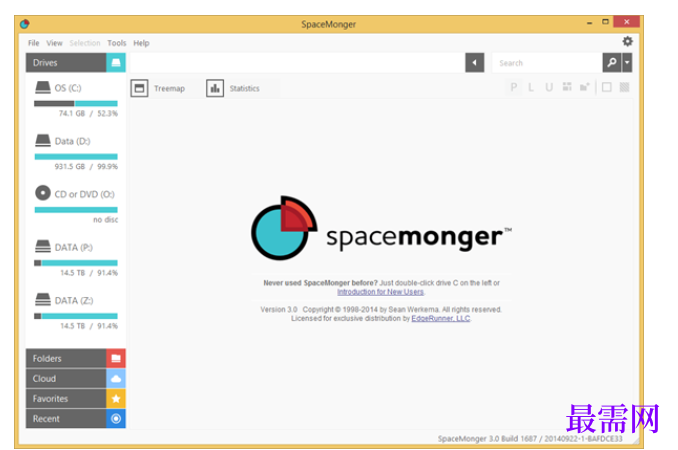The image size is (678, 450).
Task: Click the OS (C:) usage bar
Action: (x=76, y=103)
